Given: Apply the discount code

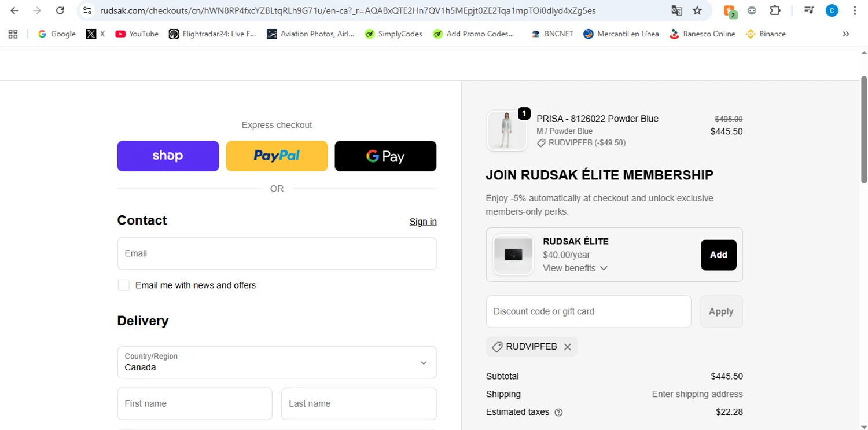Looking at the screenshot, I should coord(721,311).
